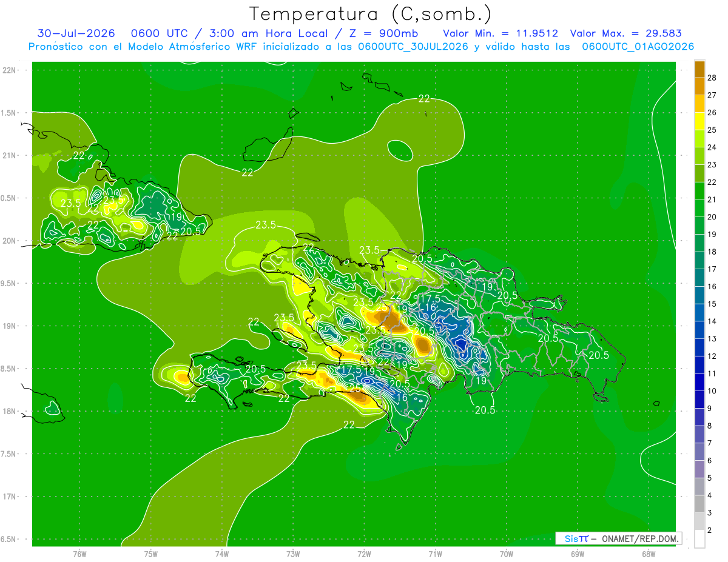
Task: Click latitude axis label "22N"
Action: [10, 70]
